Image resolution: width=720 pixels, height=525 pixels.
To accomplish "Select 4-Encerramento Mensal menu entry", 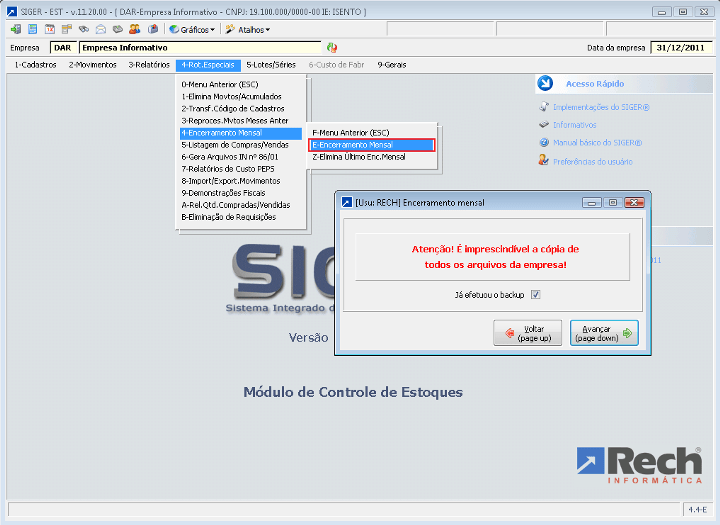I will tap(241, 133).
